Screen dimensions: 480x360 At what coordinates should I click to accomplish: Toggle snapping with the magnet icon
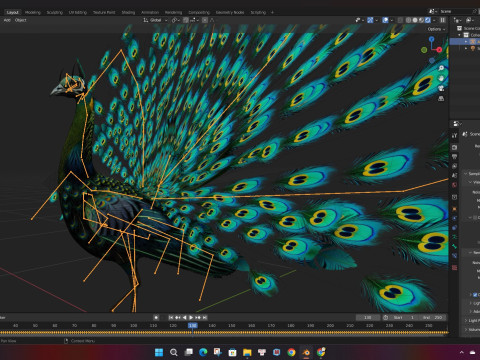[x=186, y=20]
